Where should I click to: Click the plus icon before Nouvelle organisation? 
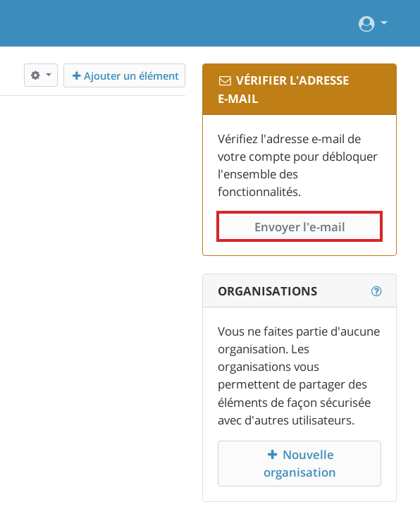(272, 455)
